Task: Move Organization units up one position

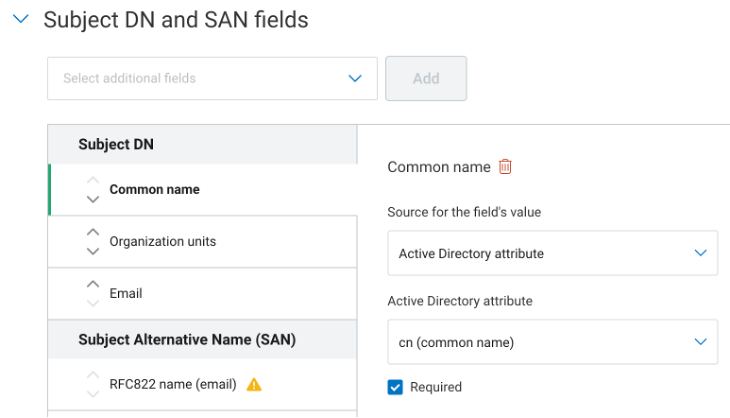Action: pyautogui.click(x=93, y=233)
